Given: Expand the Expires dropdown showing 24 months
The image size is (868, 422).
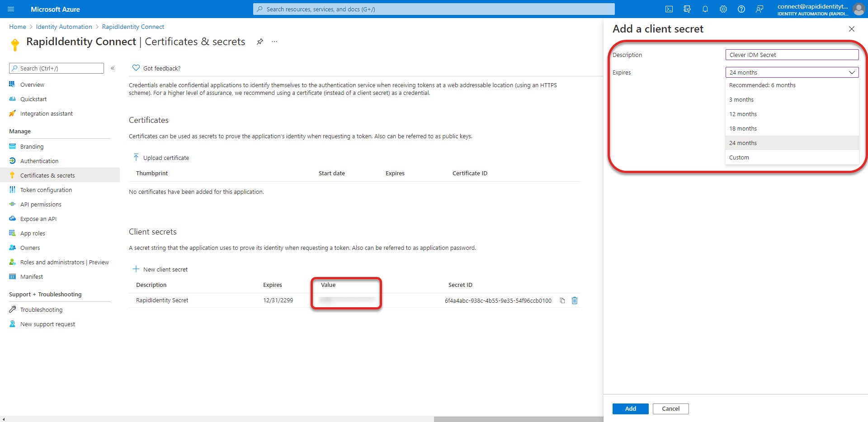Looking at the screenshot, I should tap(792, 72).
